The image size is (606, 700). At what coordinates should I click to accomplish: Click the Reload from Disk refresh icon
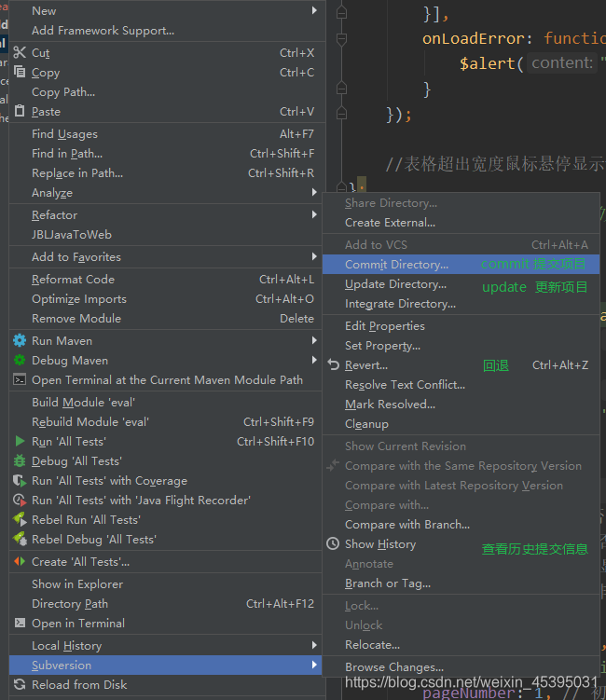pyautogui.click(x=20, y=684)
